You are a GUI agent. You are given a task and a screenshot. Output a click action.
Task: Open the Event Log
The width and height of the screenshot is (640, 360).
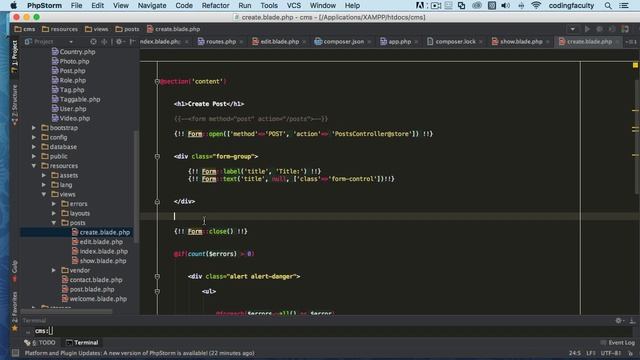(618, 342)
